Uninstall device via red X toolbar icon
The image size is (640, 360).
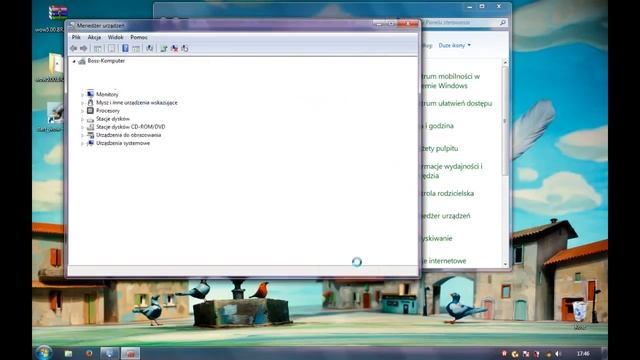(x=174, y=49)
